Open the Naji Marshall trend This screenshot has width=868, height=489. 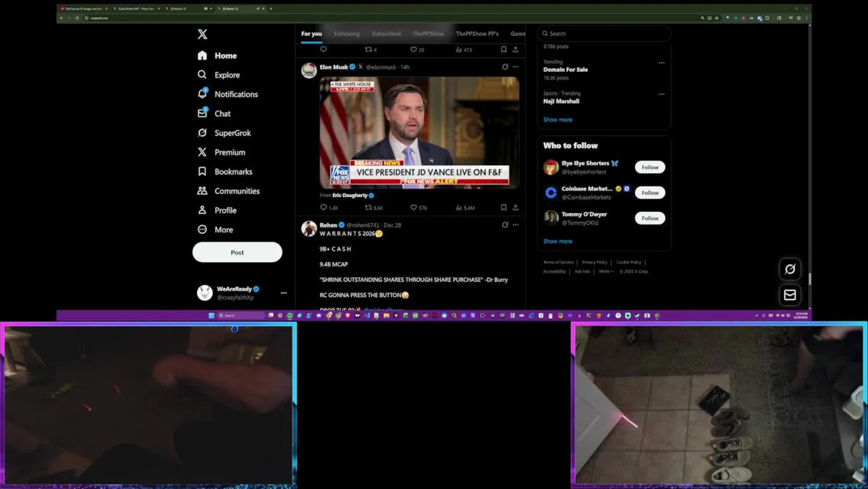(561, 101)
